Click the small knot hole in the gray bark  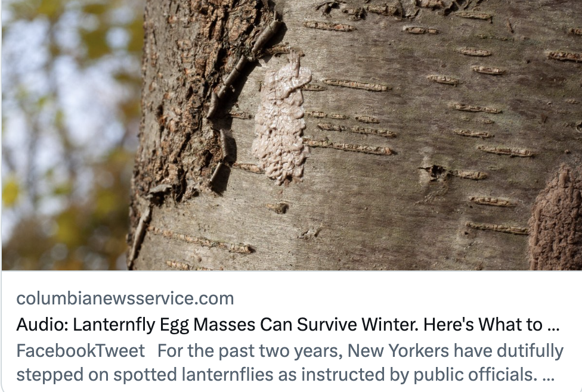434,172
